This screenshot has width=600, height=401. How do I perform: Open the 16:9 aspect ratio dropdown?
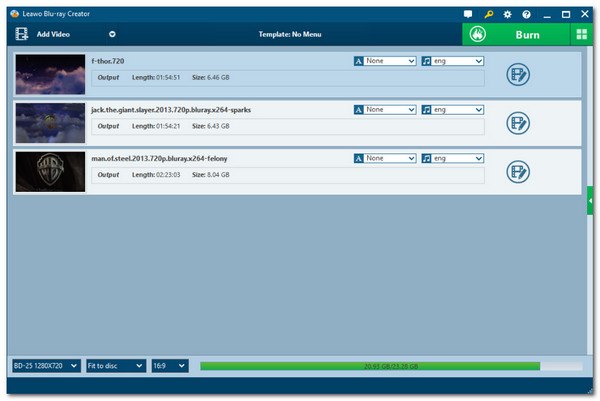pos(170,366)
